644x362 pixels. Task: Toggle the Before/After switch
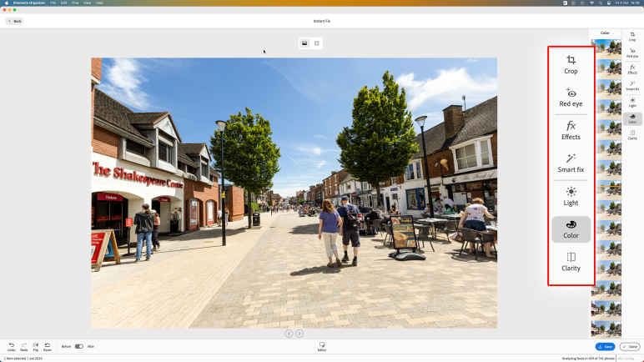78,346
